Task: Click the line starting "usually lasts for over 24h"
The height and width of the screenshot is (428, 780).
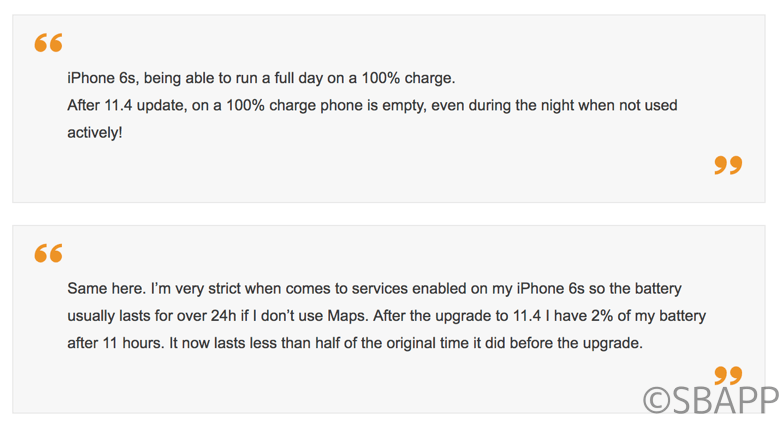Action: click(x=387, y=316)
